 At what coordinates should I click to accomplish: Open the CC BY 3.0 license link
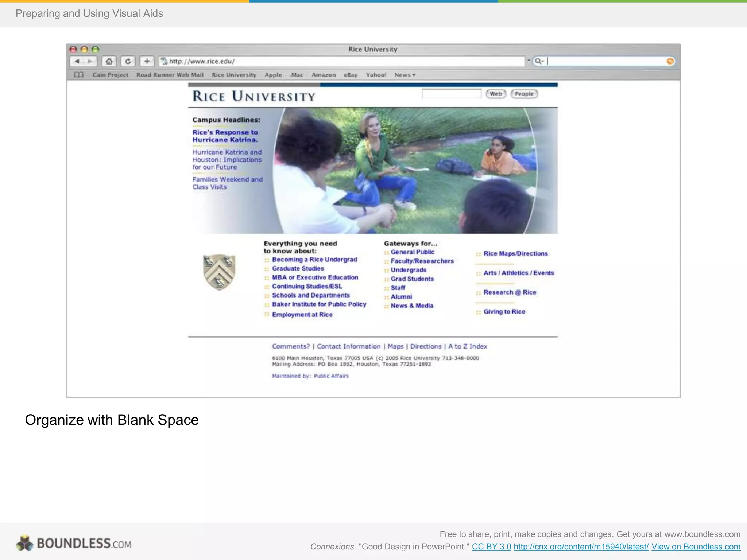(491, 547)
